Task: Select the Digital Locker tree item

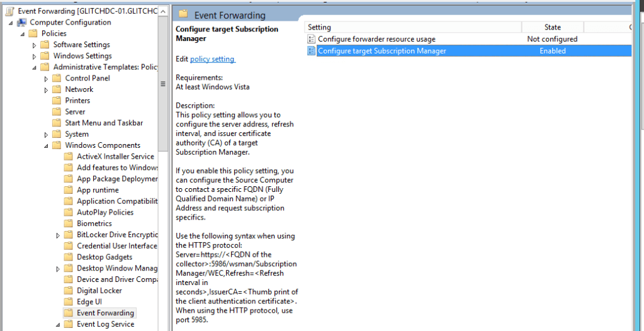Action: (99, 291)
